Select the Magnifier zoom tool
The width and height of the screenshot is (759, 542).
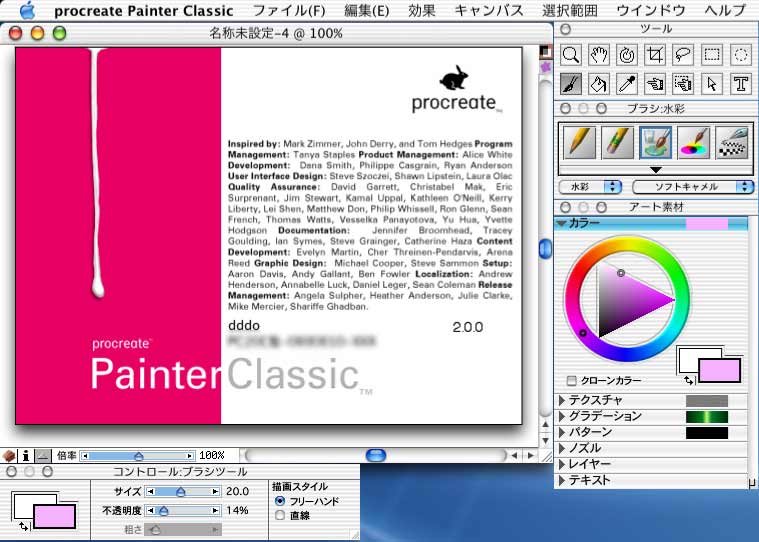point(571,55)
